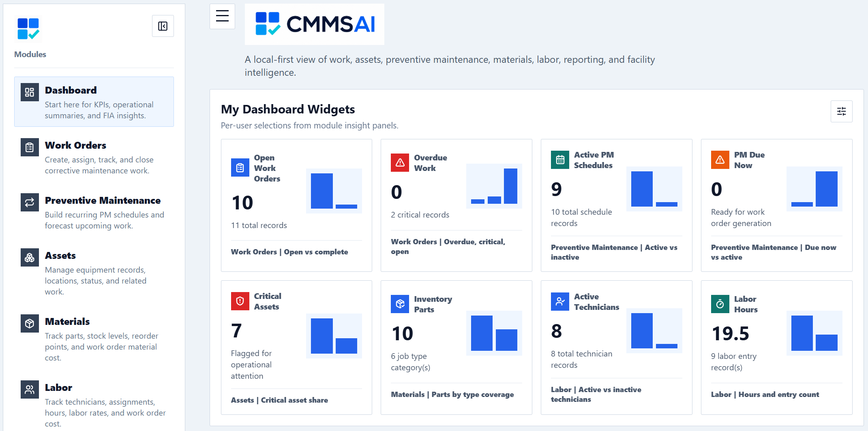Click the Dashboard module grid icon

[x=30, y=92]
